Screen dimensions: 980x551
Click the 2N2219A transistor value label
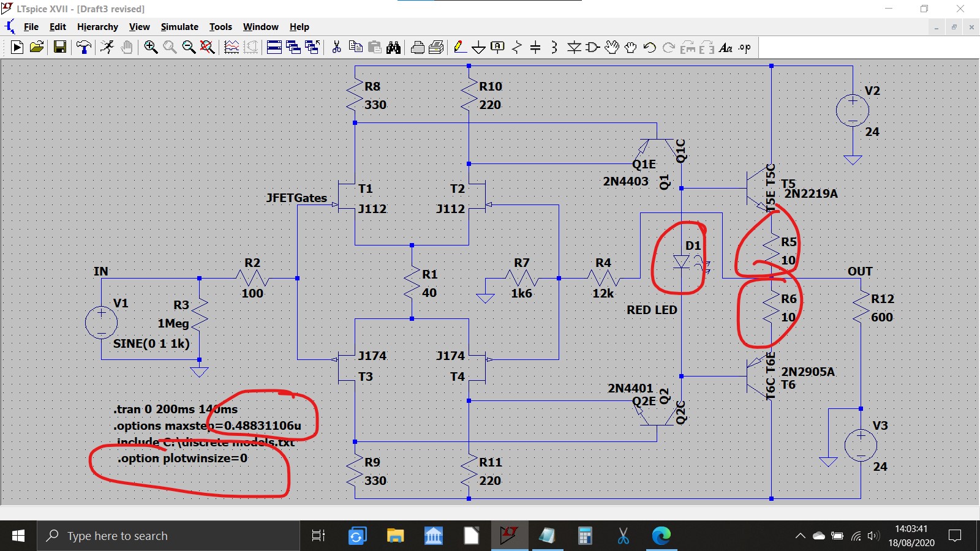coord(811,193)
